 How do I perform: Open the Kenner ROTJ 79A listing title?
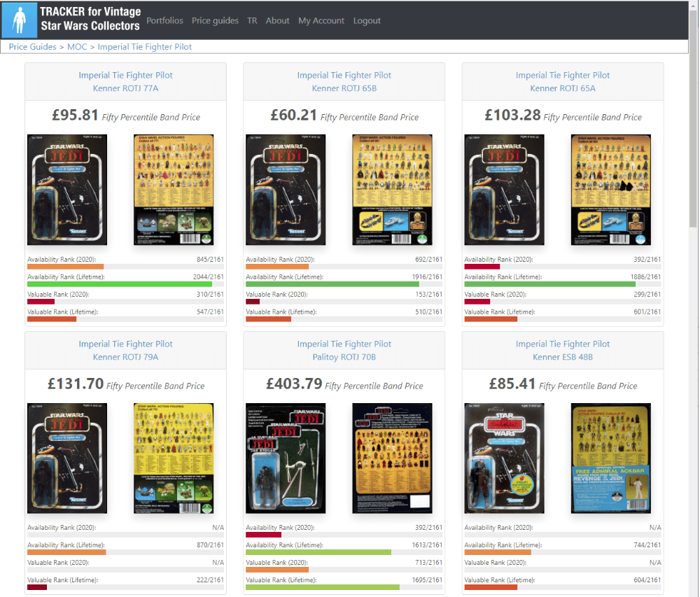[125, 350]
